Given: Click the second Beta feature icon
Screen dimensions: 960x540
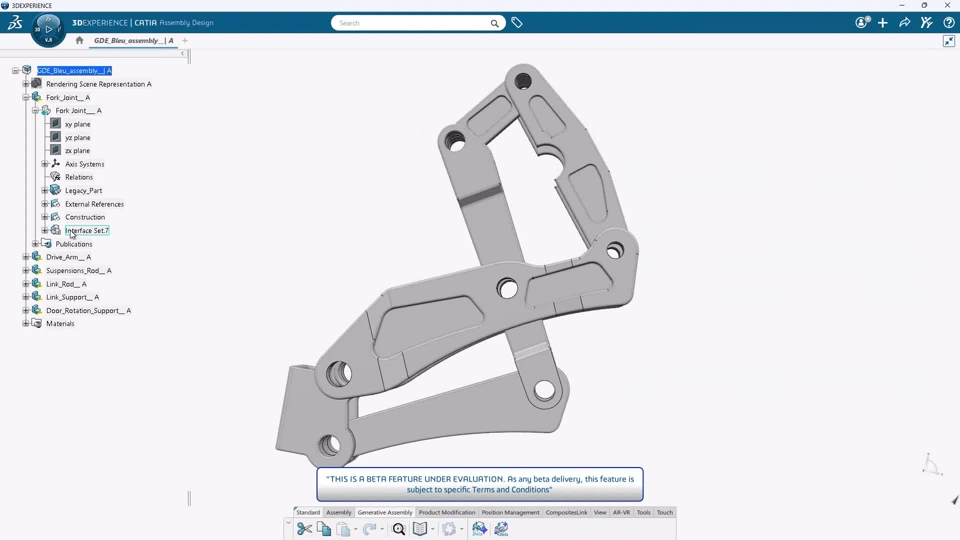Looking at the screenshot, I should click(501, 528).
